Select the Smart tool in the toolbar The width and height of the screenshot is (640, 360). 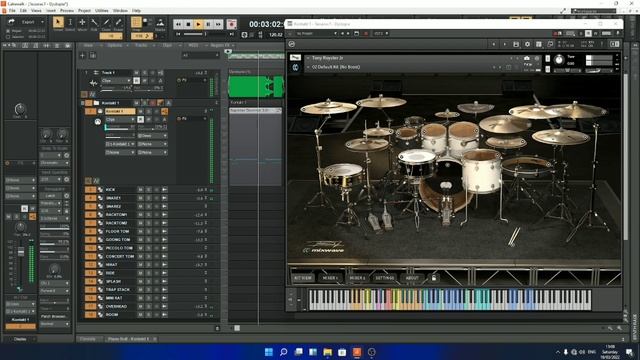point(58,22)
